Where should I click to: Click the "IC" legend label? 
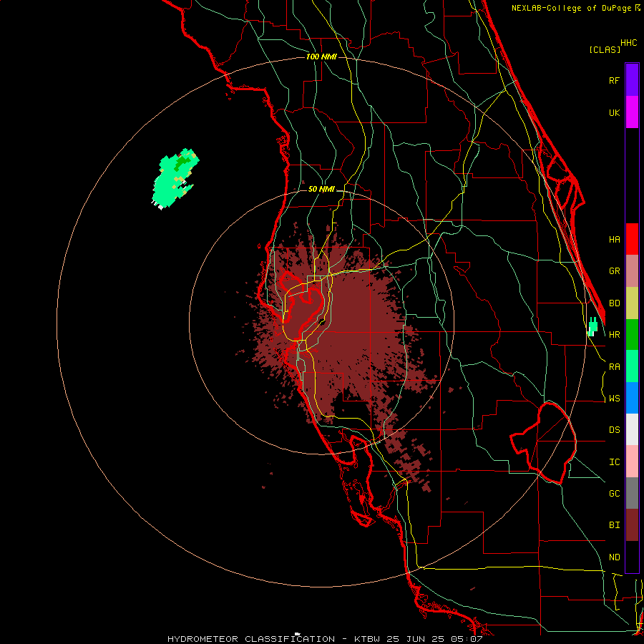tap(614, 462)
